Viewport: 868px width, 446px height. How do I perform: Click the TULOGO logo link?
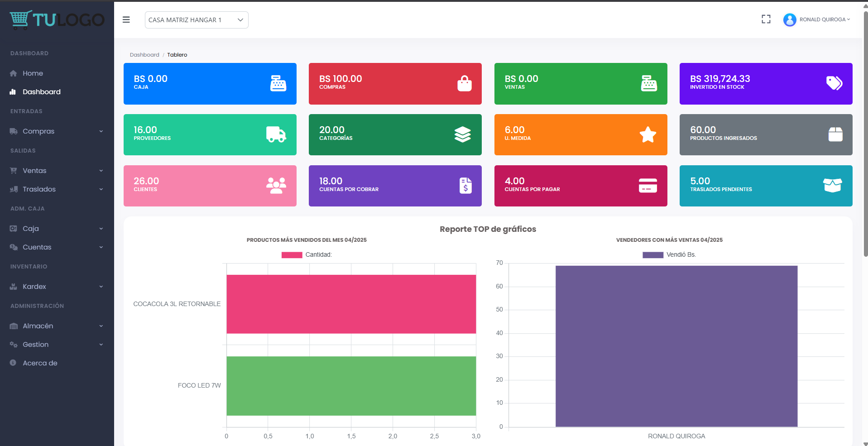[x=57, y=19]
